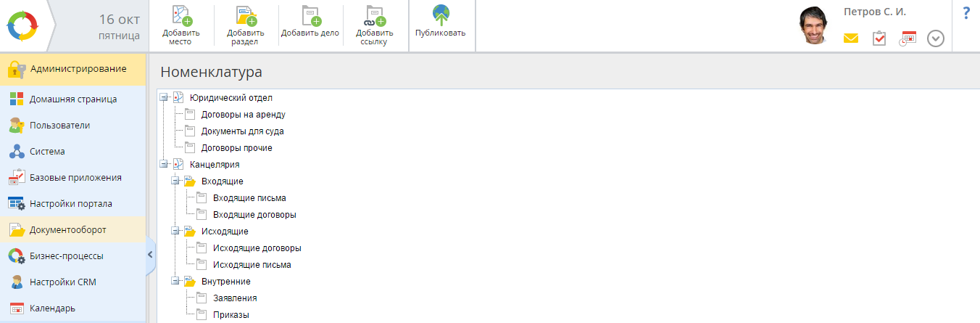Select the Канцелярия tree item

tap(215, 164)
